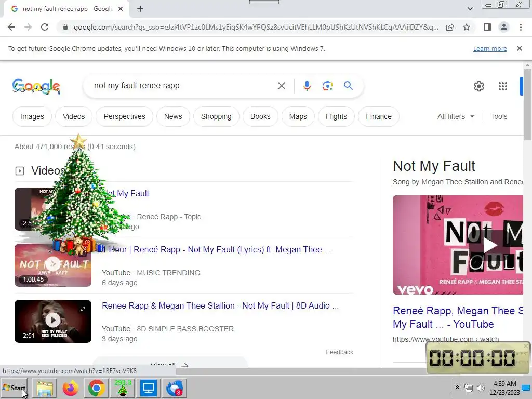
Task: Play the 1:00:45 lyrics video thumbnail
Action: 53,265
